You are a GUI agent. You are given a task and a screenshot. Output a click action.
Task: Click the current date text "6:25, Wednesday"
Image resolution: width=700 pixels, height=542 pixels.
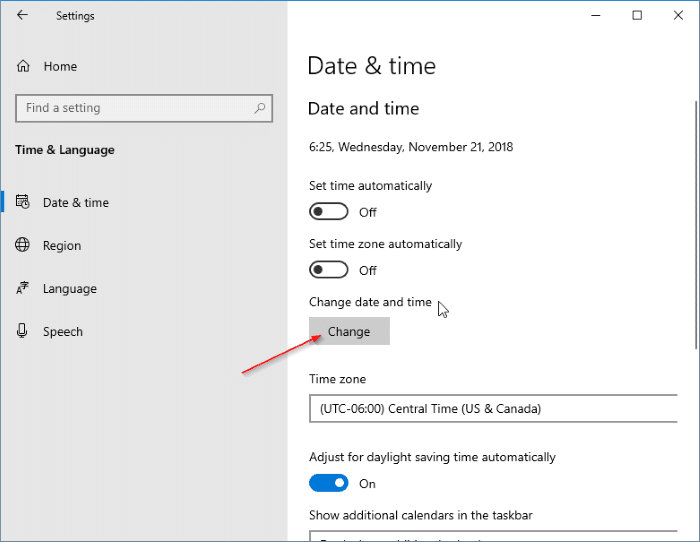[x=356, y=147]
